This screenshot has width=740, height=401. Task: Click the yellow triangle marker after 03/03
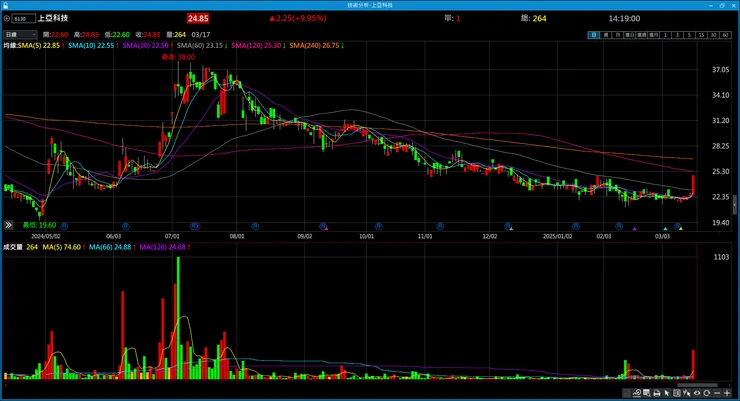click(681, 229)
